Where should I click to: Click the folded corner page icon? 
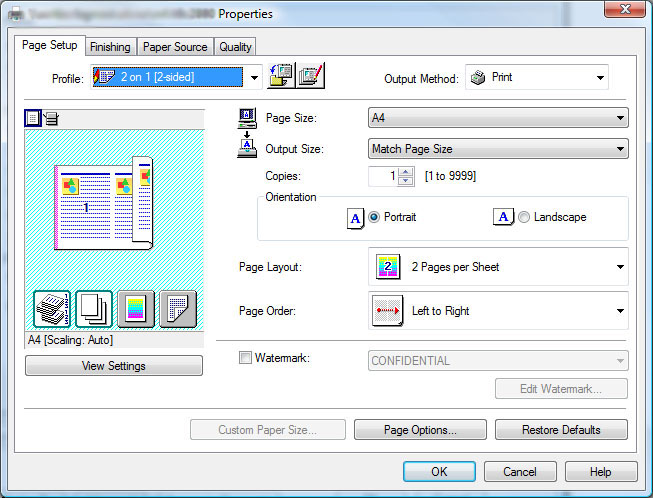coord(178,309)
